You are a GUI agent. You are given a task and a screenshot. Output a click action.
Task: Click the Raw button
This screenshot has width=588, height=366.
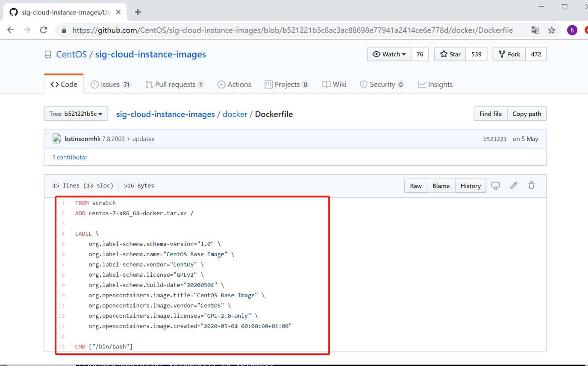click(415, 186)
